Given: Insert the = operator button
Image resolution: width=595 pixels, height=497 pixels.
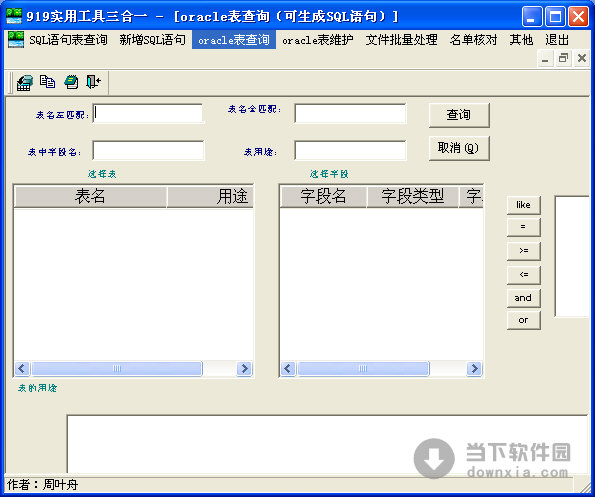Looking at the screenshot, I should pos(524,227).
